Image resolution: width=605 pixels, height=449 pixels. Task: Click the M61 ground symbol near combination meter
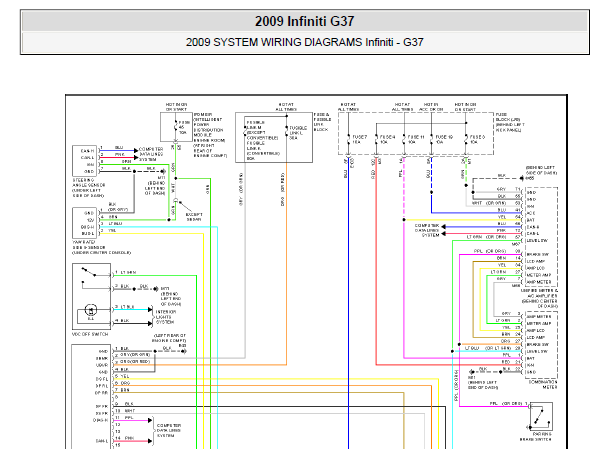tap(472, 372)
